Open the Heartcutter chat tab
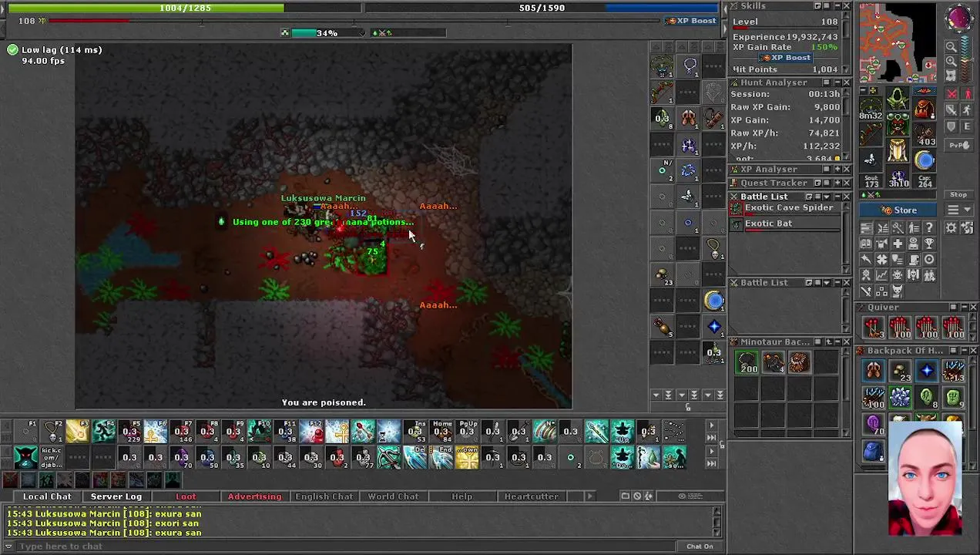 [x=531, y=496]
